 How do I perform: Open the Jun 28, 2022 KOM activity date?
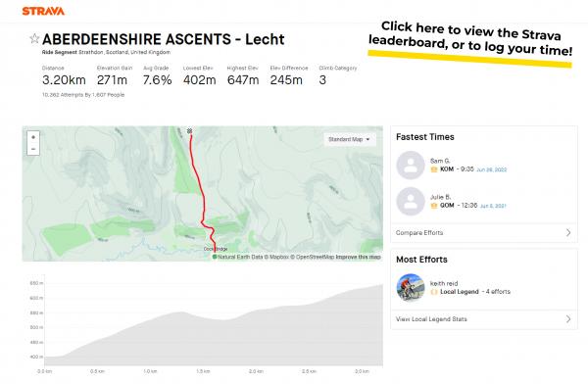click(491, 169)
